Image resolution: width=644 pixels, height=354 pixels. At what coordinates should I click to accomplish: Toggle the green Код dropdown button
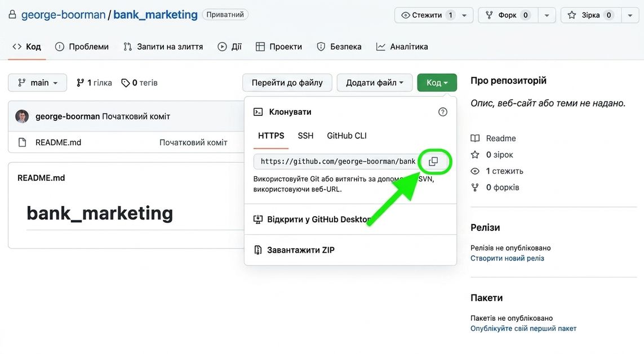pos(437,83)
